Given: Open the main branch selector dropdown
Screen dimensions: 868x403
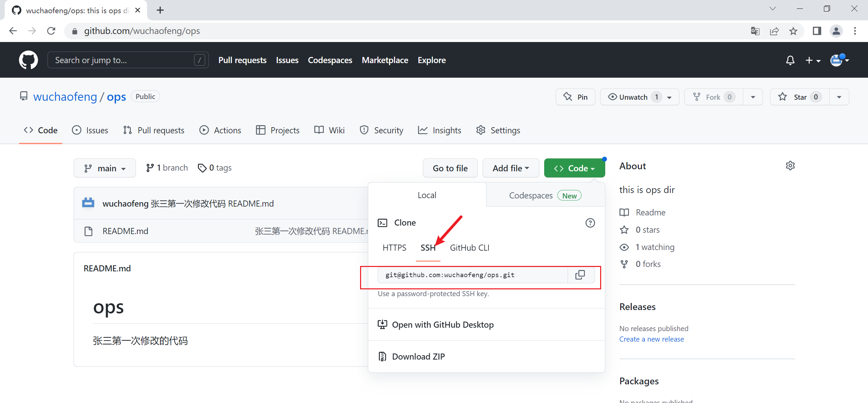Looking at the screenshot, I should 105,168.
